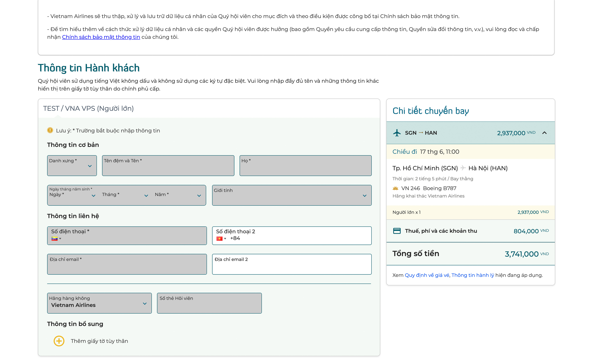Open the Danh xưng title dropdown

click(72, 166)
